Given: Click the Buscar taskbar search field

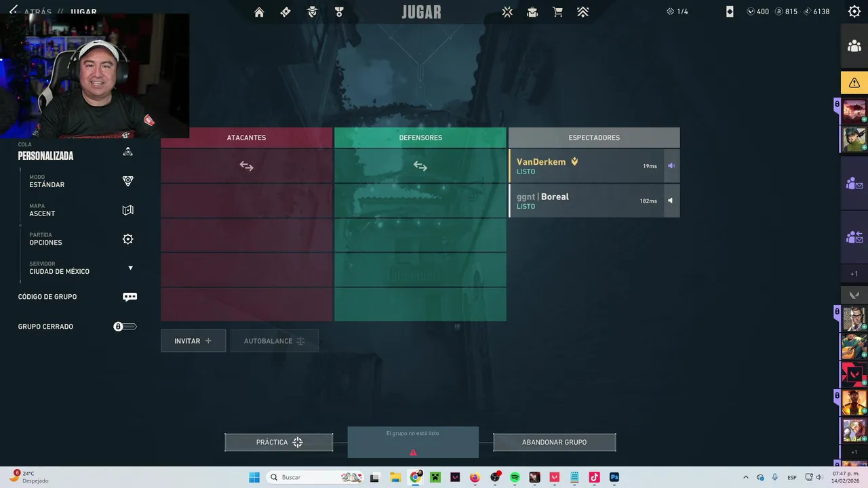Looking at the screenshot, I should (x=315, y=477).
